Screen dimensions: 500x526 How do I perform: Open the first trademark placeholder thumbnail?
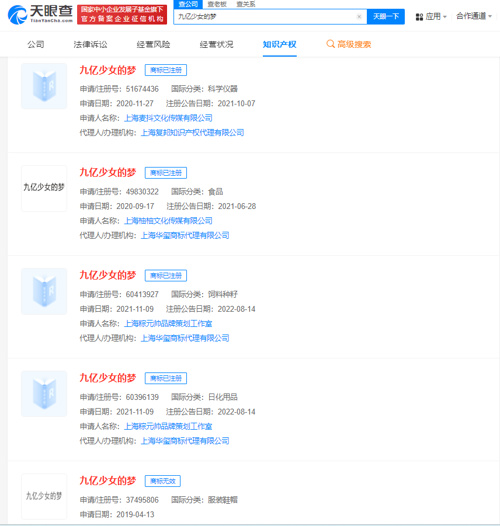(44, 86)
